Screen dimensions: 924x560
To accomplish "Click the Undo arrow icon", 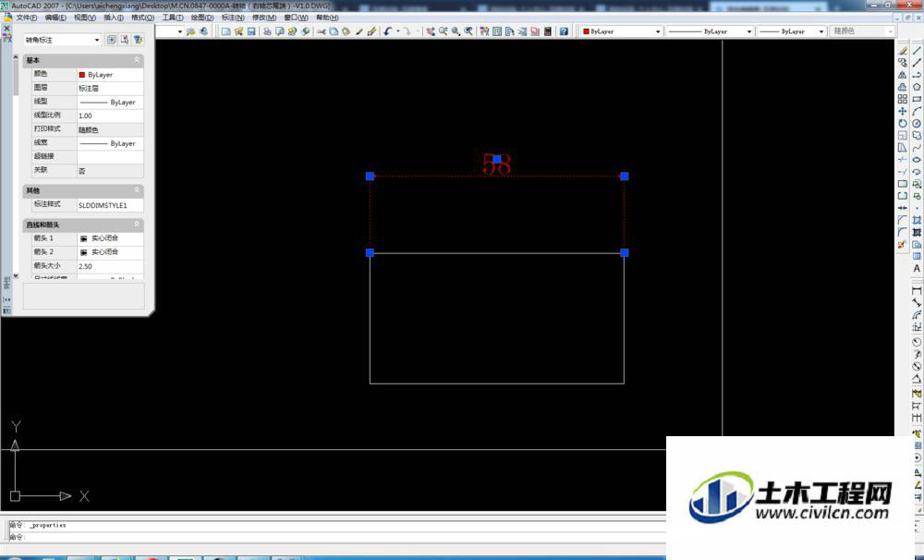I will coord(387,31).
